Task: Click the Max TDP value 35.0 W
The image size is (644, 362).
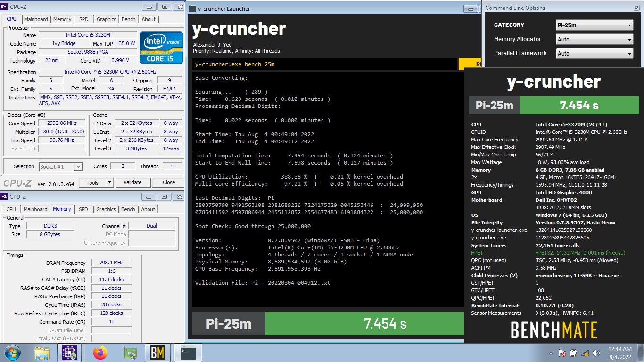Action: tap(126, 44)
